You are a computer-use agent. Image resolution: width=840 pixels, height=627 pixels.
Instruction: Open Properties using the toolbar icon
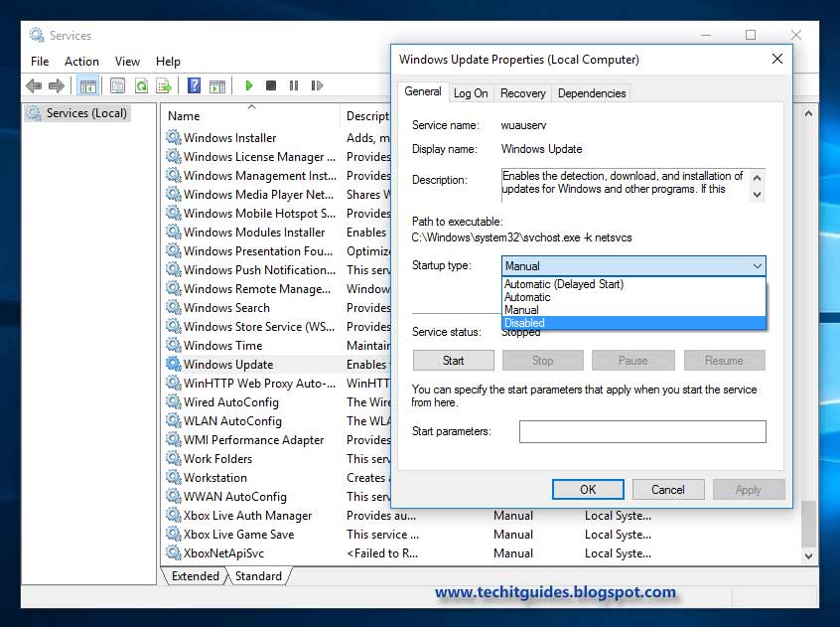click(117, 85)
